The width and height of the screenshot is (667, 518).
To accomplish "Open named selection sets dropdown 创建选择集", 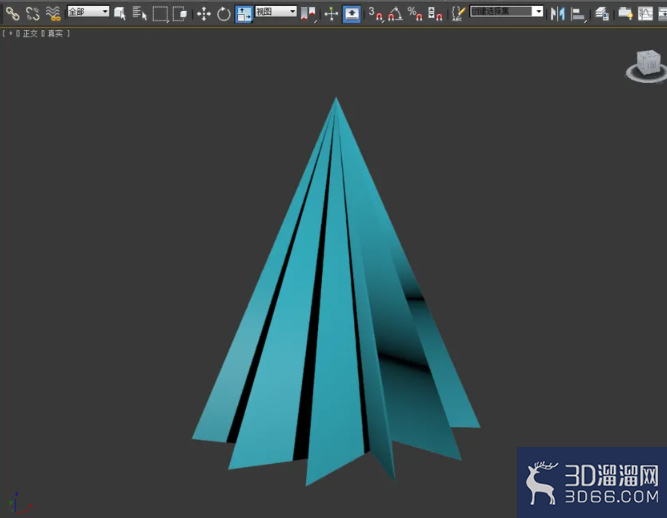I will pyautogui.click(x=506, y=12).
